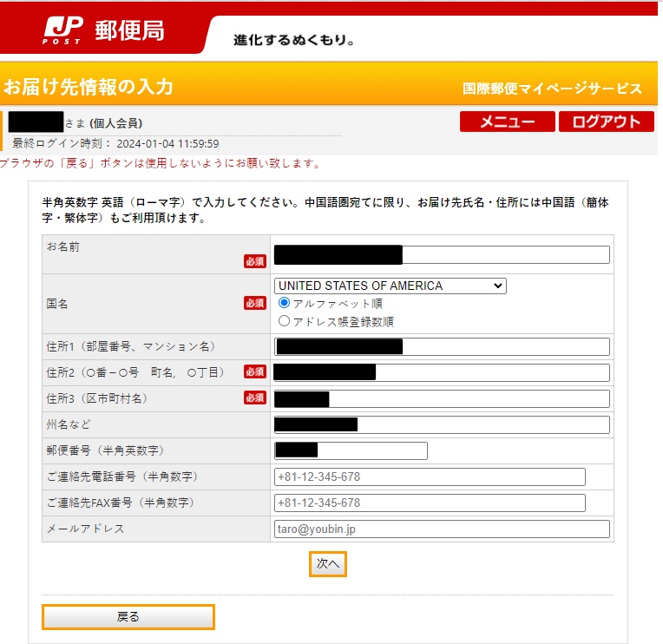Image resolution: width=663 pixels, height=644 pixels.
Task: Open the メニュー menu button
Action: pyautogui.click(x=507, y=122)
